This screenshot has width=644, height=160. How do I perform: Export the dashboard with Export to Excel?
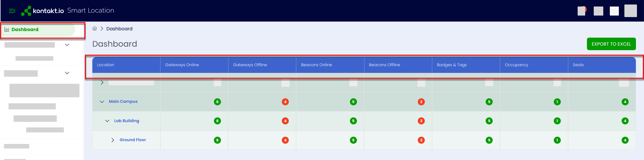(611, 44)
